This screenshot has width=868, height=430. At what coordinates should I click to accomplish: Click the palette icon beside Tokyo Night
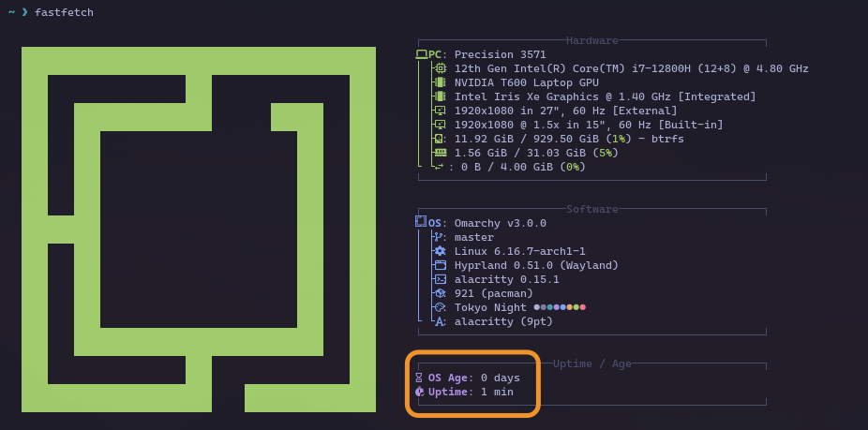click(x=440, y=307)
